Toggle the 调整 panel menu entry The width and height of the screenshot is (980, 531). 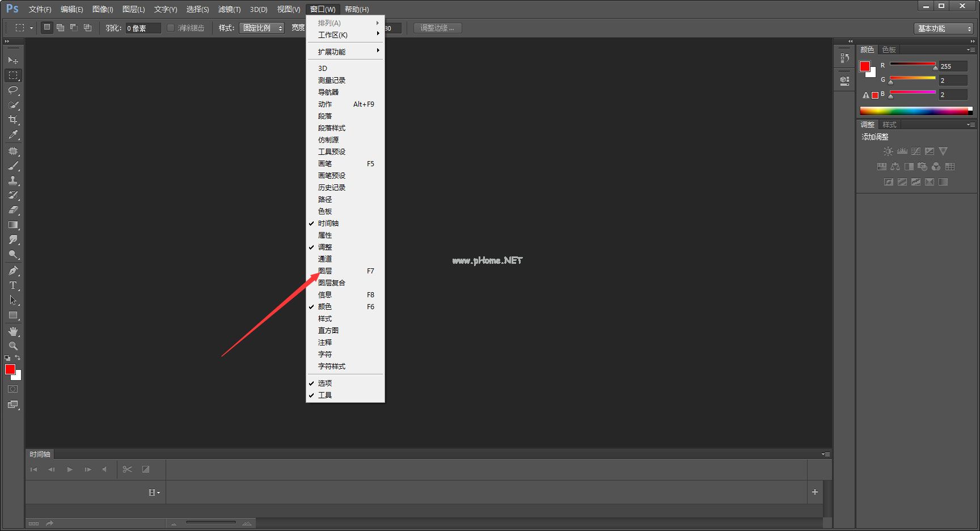325,247
